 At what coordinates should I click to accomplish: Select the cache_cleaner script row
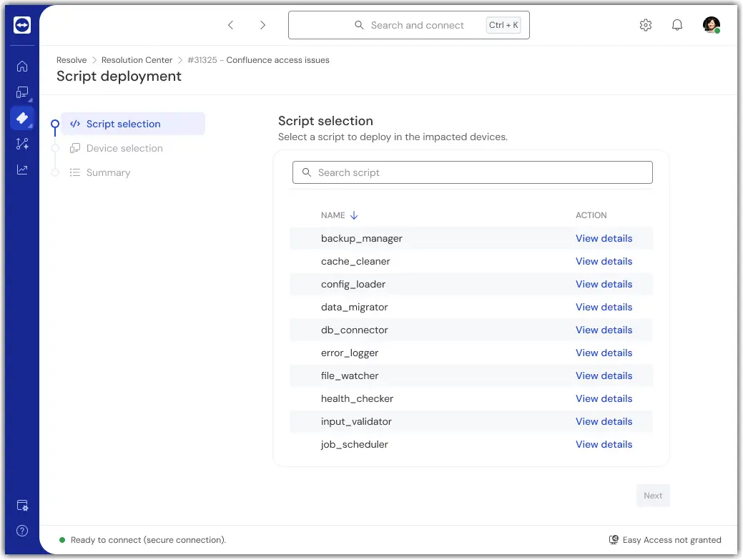coord(471,262)
